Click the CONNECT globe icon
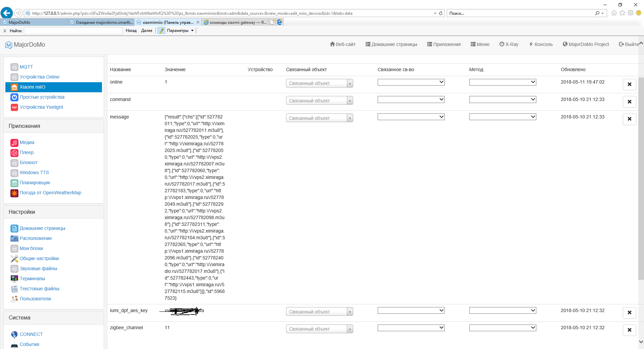Image resolution: width=644 pixels, height=349 pixels. coord(14,335)
